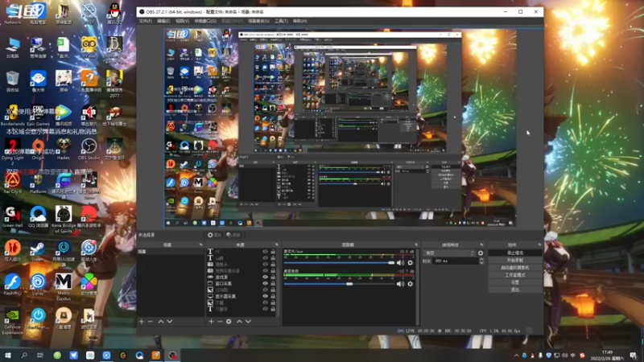This screenshot has width=644, height=362.
Task: Add a new source with plus icon
Action: (x=211, y=321)
